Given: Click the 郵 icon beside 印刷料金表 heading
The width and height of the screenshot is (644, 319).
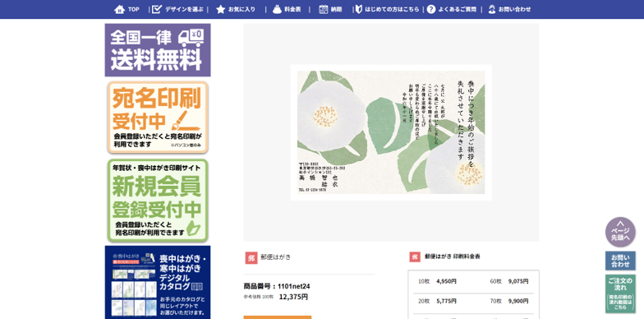Looking at the screenshot, I should click(415, 257).
